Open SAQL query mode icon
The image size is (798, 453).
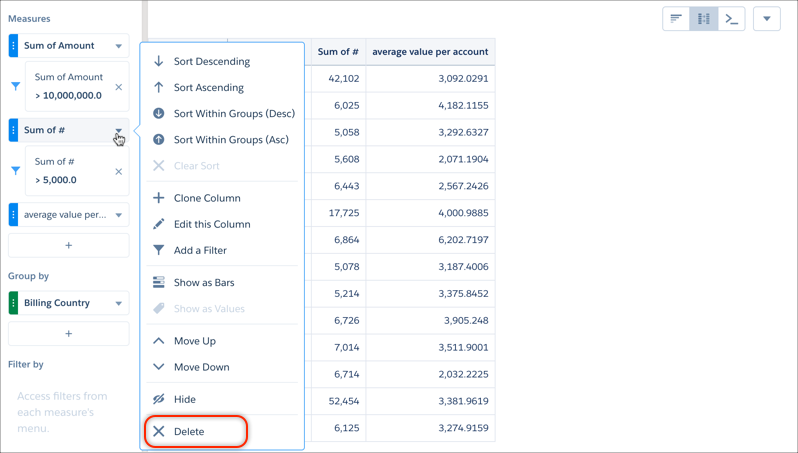tap(731, 19)
